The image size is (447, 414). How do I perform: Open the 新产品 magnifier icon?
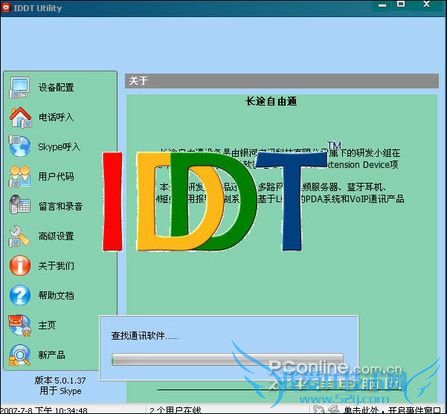click(20, 355)
